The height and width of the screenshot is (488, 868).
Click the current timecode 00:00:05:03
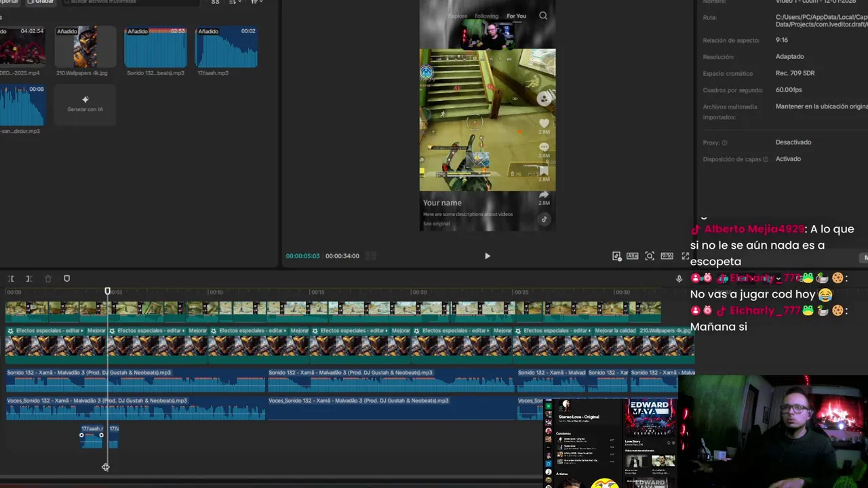pos(302,256)
